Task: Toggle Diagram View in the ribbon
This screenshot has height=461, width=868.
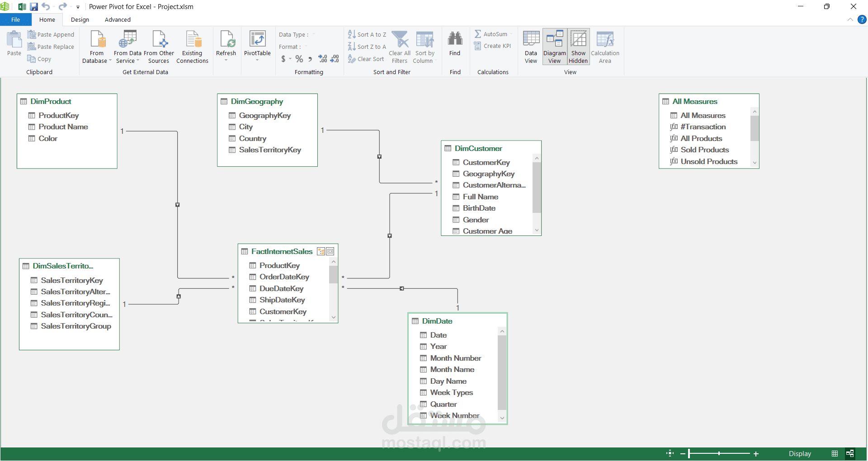Action: (555, 47)
